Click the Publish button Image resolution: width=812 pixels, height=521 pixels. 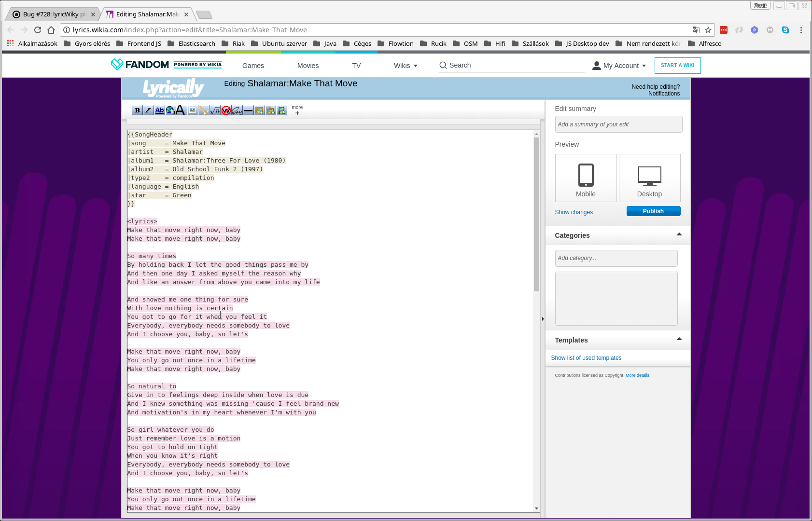pos(653,211)
